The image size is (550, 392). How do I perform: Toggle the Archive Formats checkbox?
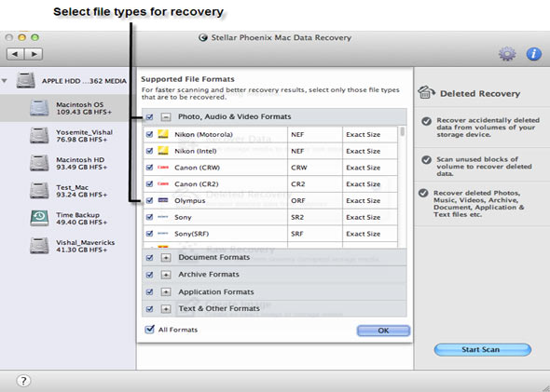[x=149, y=275]
